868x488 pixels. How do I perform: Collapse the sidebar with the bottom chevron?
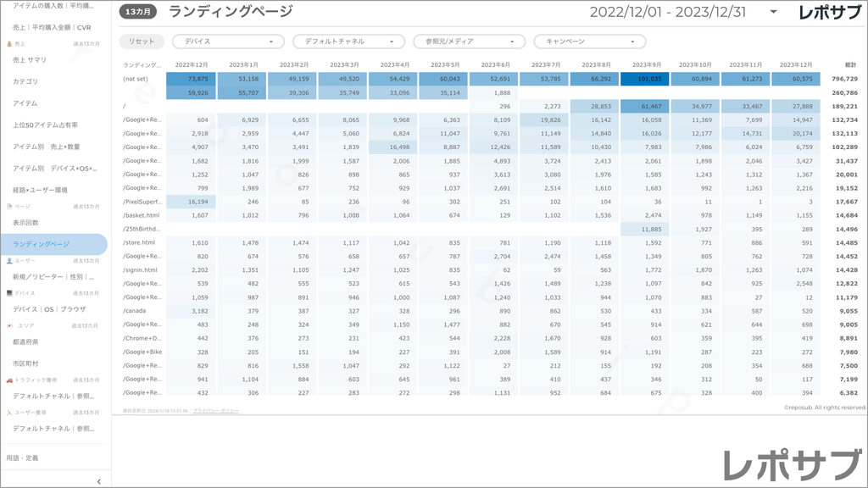pyautogui.click(x=99, y=480)
